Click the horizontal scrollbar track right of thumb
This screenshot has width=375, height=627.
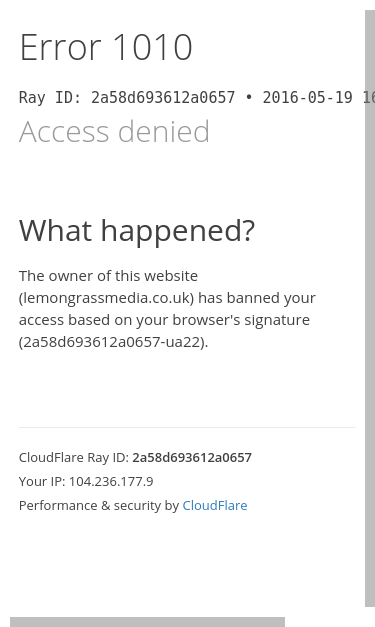pyautogui.click(x=325, y=622)
